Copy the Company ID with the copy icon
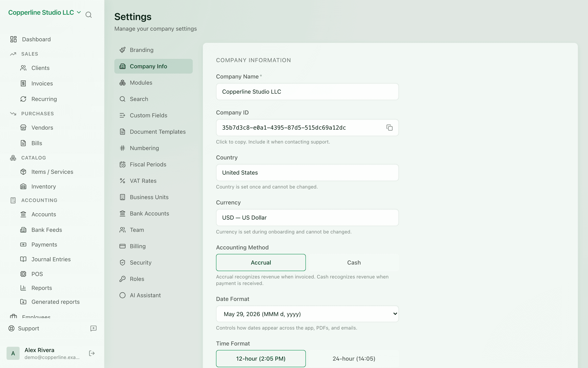The image size is (588, 368). click(390, 128)
